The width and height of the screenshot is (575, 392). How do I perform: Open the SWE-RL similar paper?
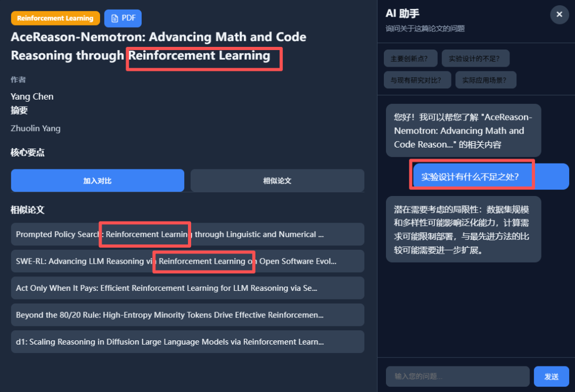coord(187,261)
